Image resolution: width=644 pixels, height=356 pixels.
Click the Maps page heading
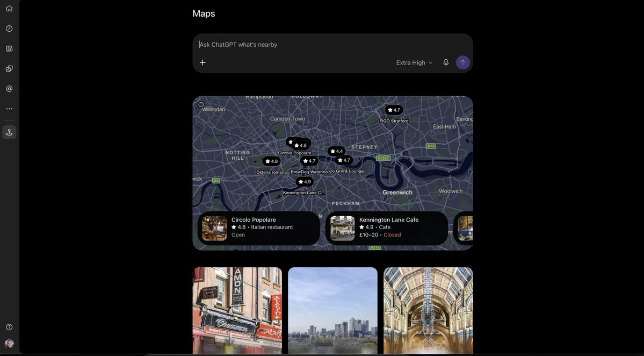(204, 13)
